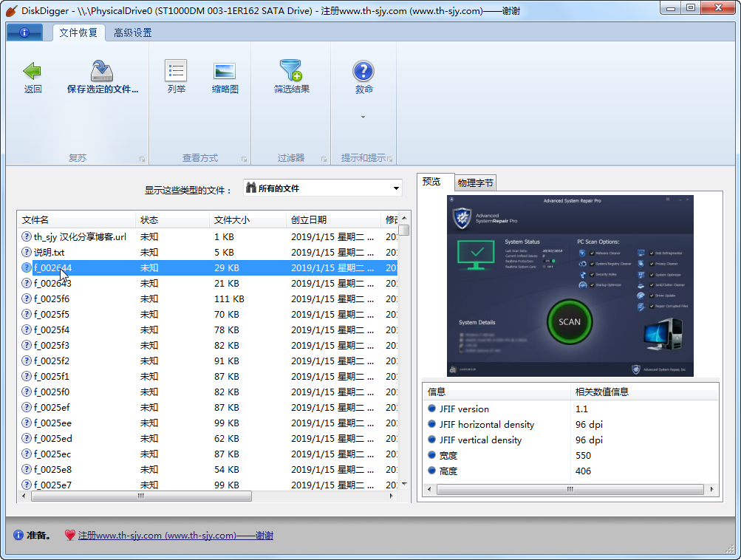This screenshot has height=560, width=741.
Task: Switch to the Advanced Settings tab
Action: (133, 33)
